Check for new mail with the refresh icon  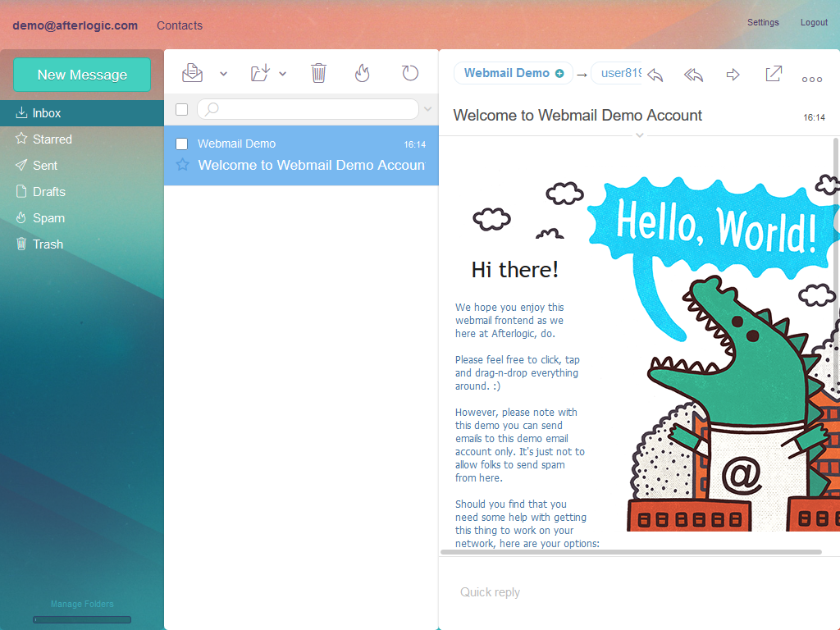[x=409, y=73]
